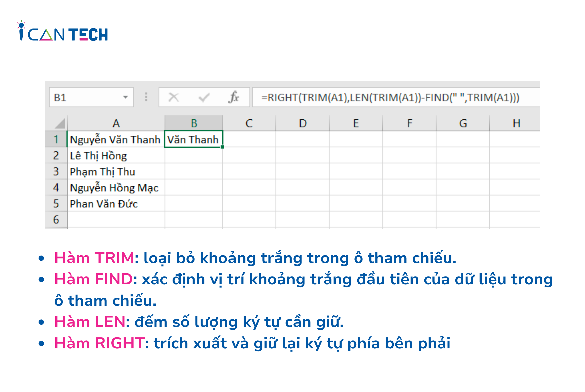Click cell containing "Phạm Thị Thu"
This screenshot has height=392, width=585.
pos(116,171)
